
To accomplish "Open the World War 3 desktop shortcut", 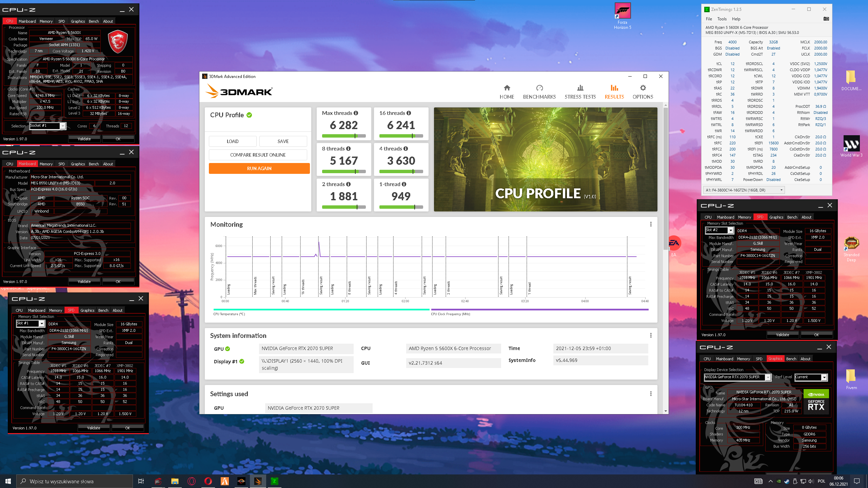I will (x=851, y=146).
